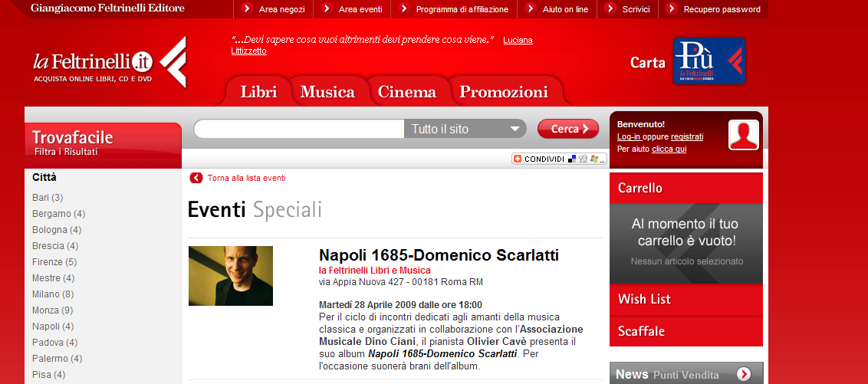Open Programma di affiliazione link
The image size is (868, 384).
462,9
